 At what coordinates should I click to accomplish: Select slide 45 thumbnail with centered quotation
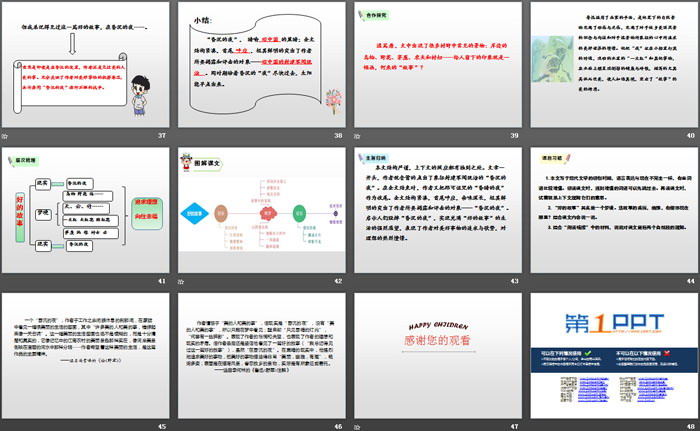point(86,356)
